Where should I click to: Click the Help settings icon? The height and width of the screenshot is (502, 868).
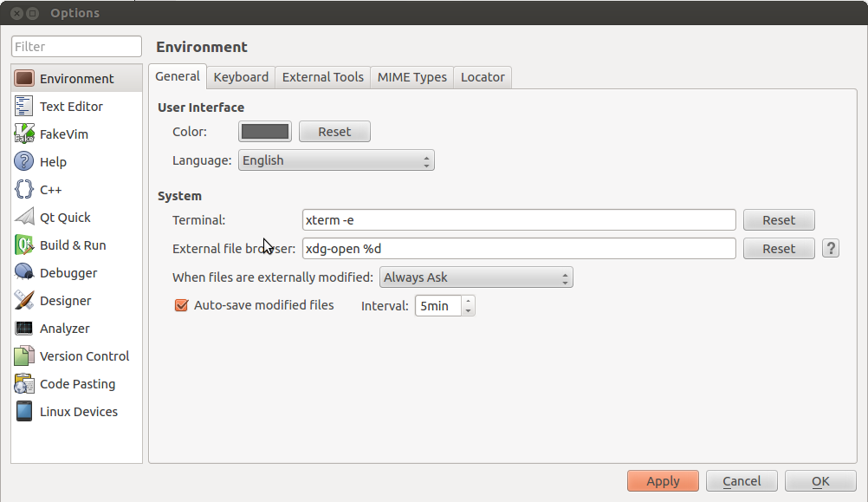coord(23,161)
